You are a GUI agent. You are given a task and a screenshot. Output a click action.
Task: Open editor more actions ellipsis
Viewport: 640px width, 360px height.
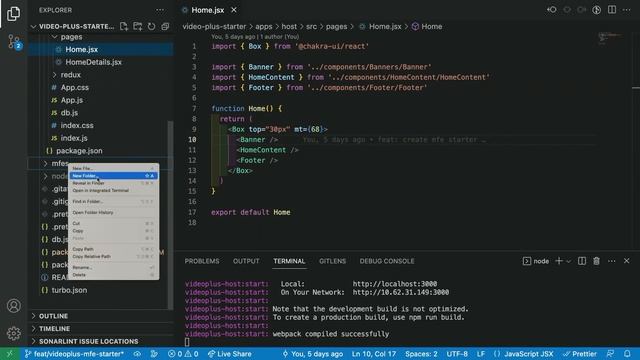click(627, 9)
